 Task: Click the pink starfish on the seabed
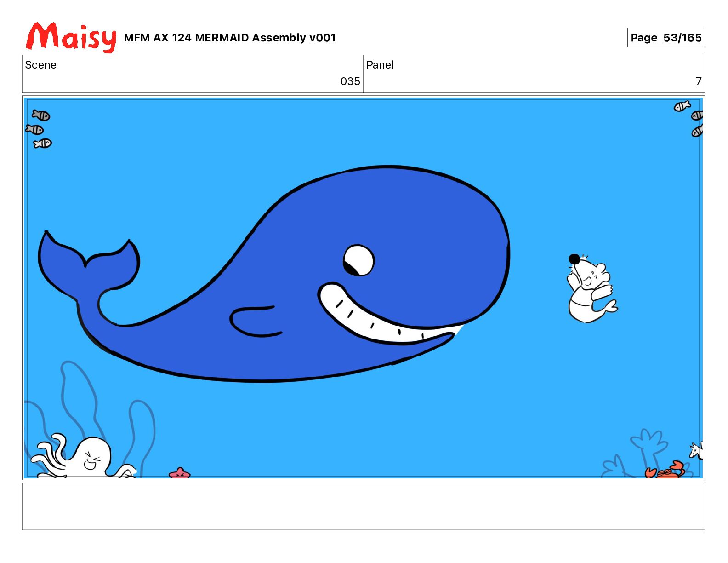(x=179, y=473)
